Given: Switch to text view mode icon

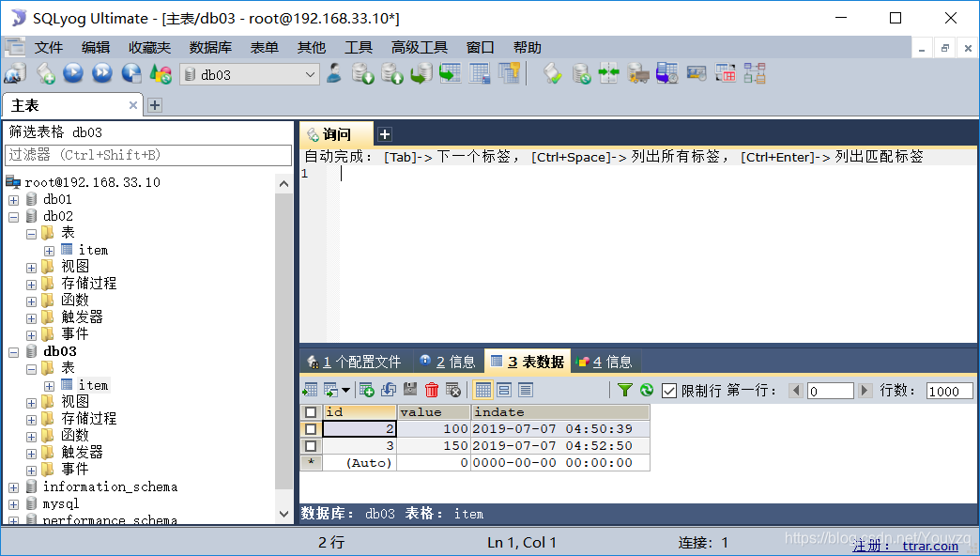Looking at the screenshot, I should [526, 391].
